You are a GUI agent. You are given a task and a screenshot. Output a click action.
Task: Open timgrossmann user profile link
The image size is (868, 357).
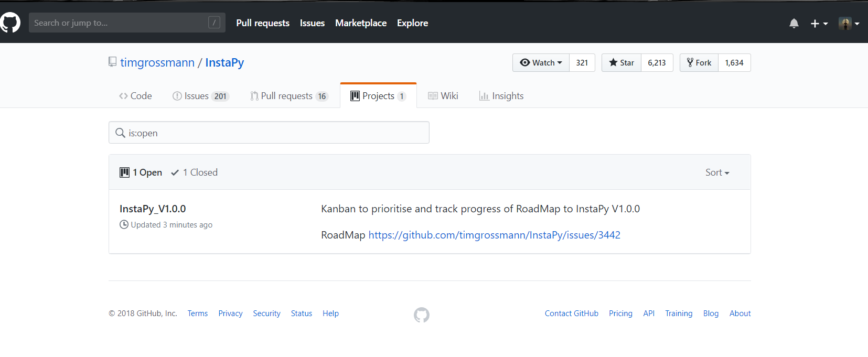pyautogui.click(x=157, y=62)
